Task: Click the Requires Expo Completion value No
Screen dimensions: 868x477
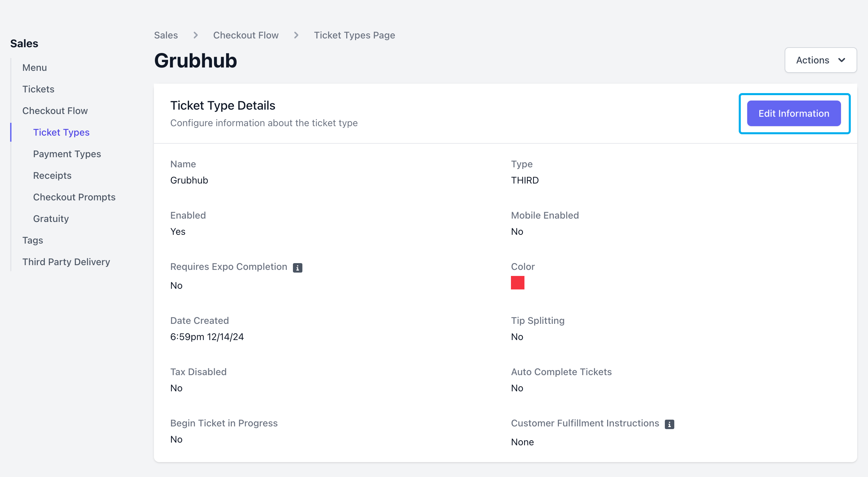Action: 176,285
